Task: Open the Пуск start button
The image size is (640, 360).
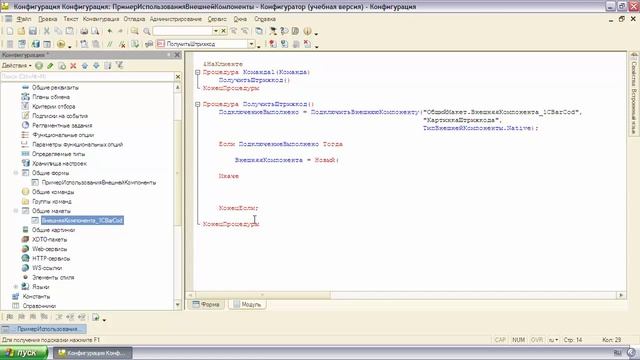Action: [x=24, y=353]
